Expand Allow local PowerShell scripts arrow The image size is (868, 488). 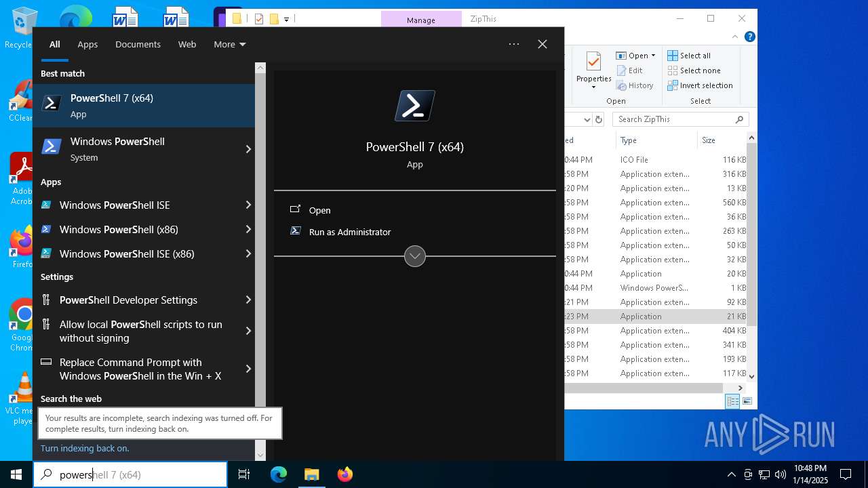tap(248, 331)
